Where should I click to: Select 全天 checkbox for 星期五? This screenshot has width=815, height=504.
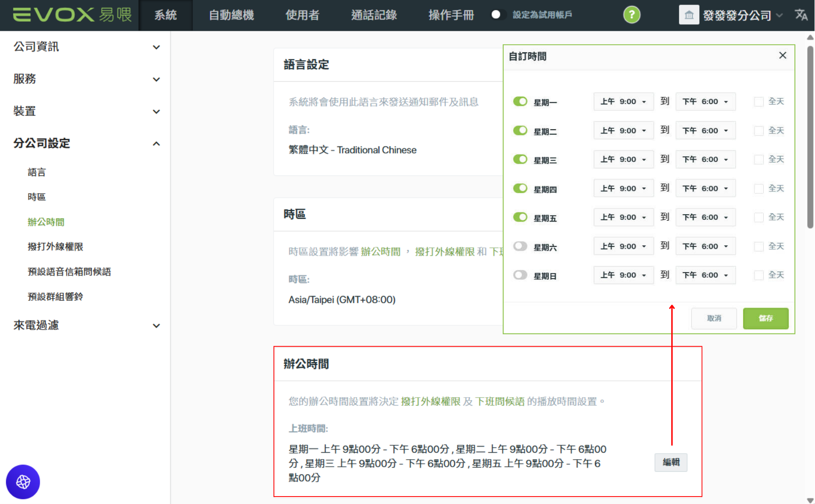click(759, 217)
